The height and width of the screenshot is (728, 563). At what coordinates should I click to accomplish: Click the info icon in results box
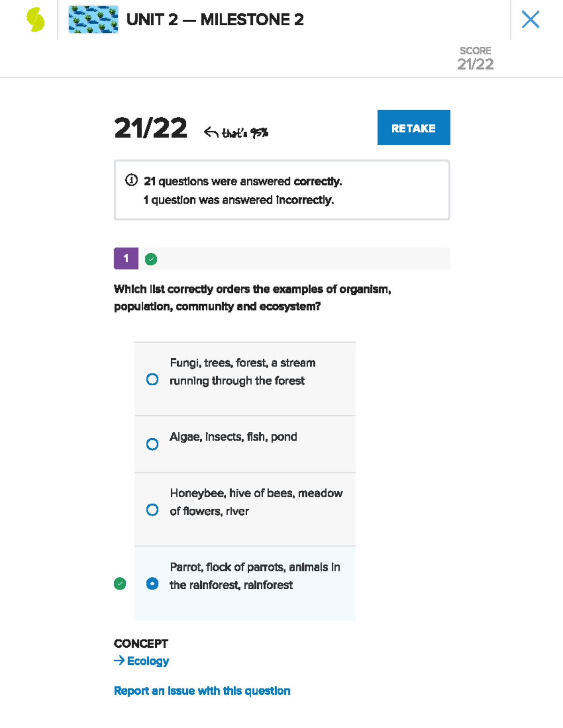tap(131, 180)
